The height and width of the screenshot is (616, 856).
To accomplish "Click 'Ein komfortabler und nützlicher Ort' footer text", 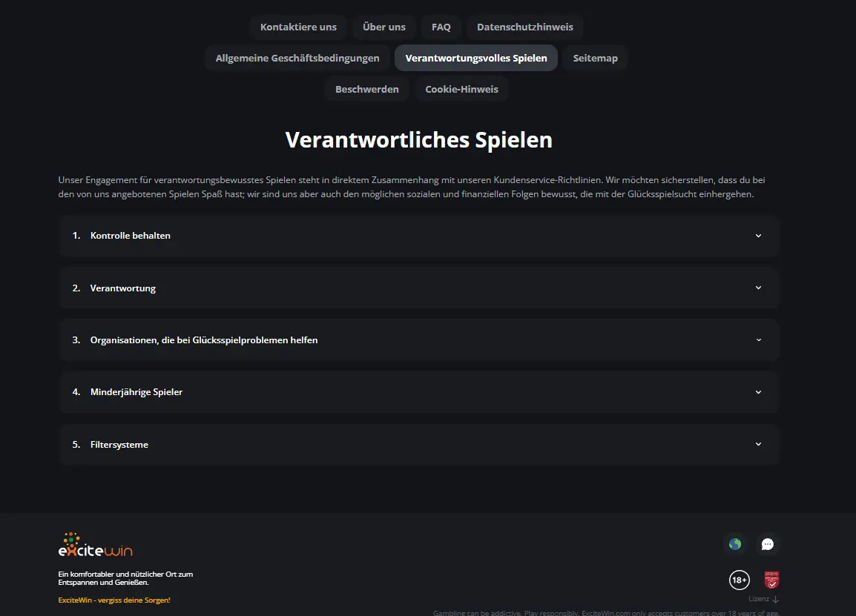I will pyautogui.click(x=125, y=578).
